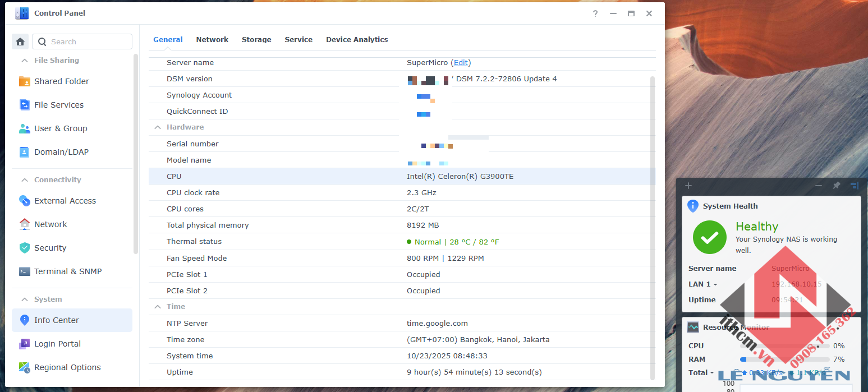This screenshot has width=868, height=392.
Task: Open the LAN 1 dropdown in widget
Action: click(703, 284)
